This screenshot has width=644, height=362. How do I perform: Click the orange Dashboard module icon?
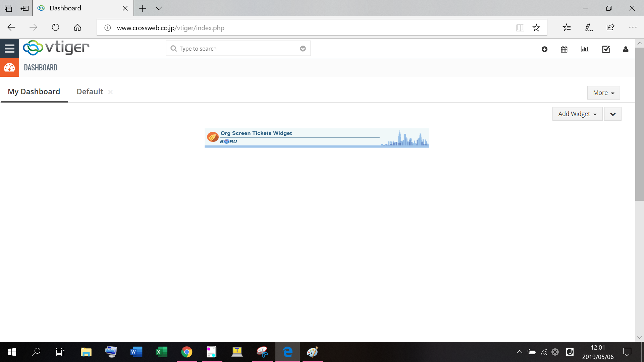[x=9, y=68]
